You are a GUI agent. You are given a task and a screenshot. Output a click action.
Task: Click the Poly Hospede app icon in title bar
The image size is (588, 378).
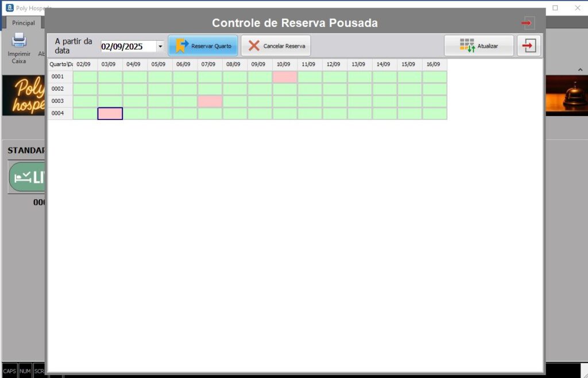click(x=9, y=8)
